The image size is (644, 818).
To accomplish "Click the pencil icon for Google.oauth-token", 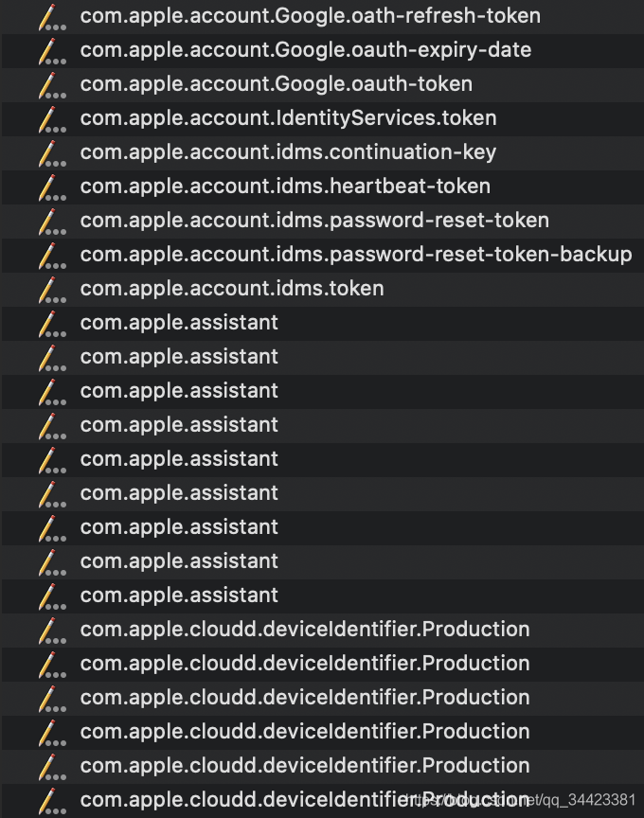I will pos(52,85).
